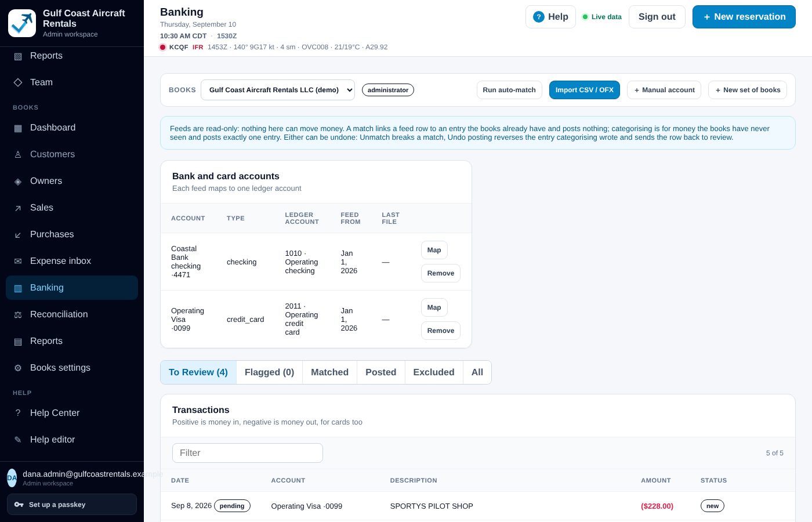Click the Gulf Coast Aircraft Rentals logo

pyautogui.click(x=22, y=23)
